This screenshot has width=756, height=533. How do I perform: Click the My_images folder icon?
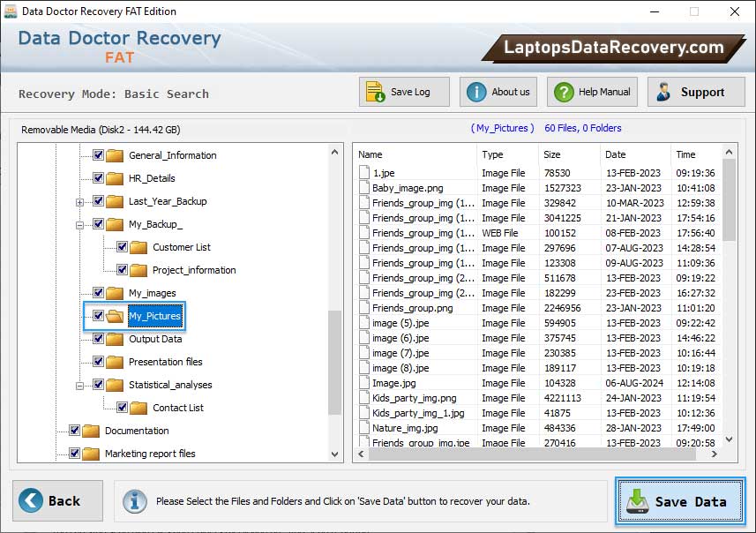pos(115,293)
